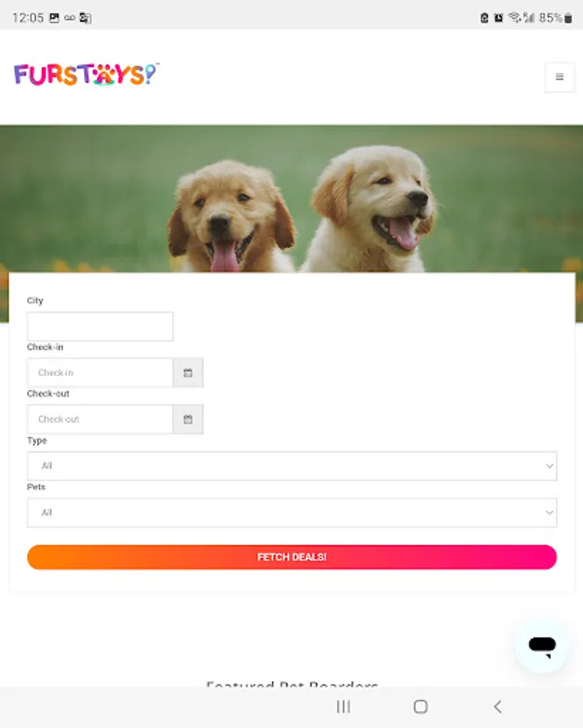Screen dimensions: 583x728
Task: Focus the City input field
Action: coord(100,327)
